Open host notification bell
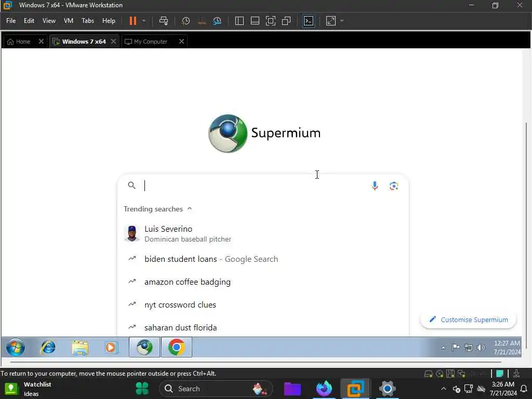The height and width of the screenshot is (399, 532). click(x=524, y=389)
